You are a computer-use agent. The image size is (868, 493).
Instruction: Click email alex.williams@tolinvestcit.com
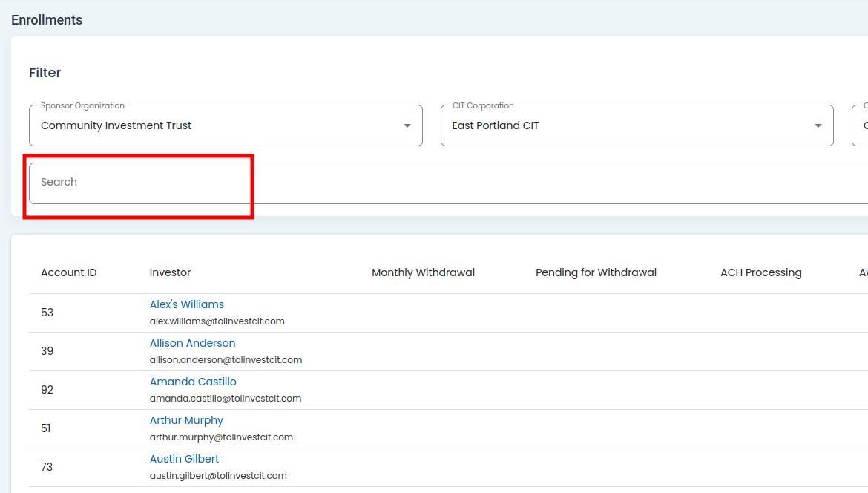217,321
